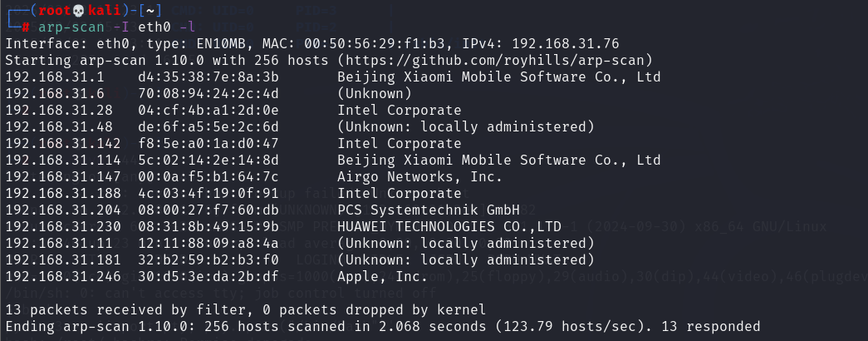
Task: Select the PCS Systemtechnik GmbH vendor text
Action: click(x=429, y=210)
